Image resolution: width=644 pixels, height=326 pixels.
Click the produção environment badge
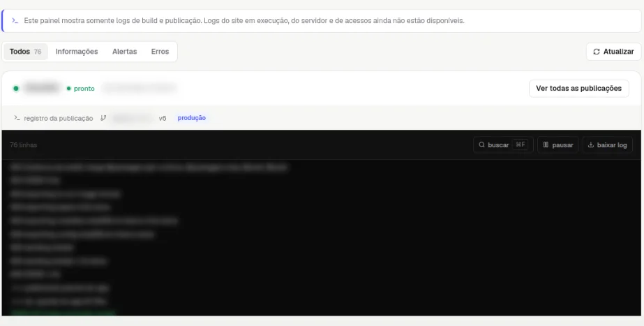tap(191, 118)
